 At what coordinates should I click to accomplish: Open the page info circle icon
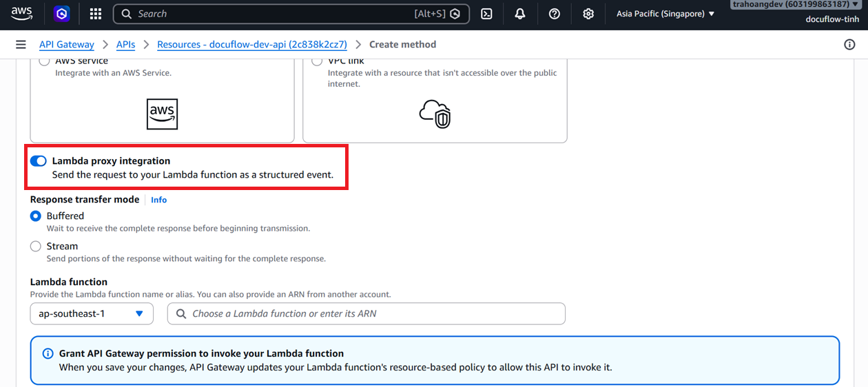pyautogui.click(x=849, y=44)
